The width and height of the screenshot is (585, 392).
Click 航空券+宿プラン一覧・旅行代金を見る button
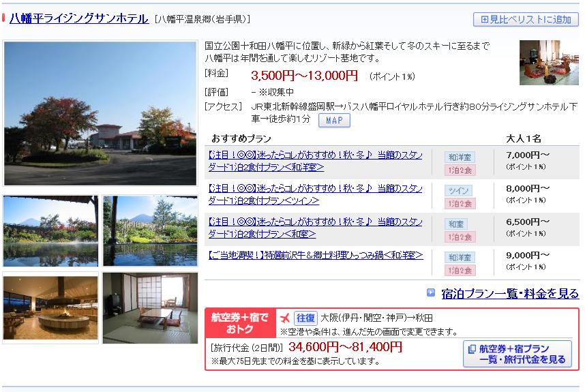coord(517,354)
